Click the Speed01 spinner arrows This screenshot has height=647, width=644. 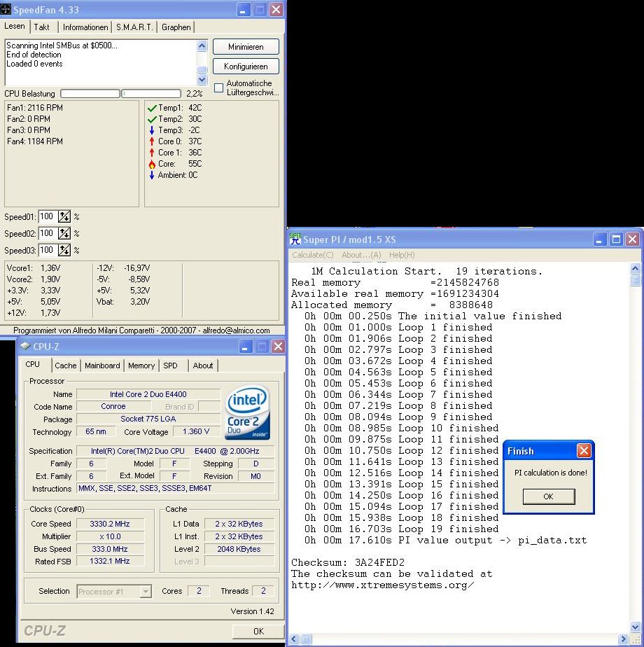click(x=64, y=216)
